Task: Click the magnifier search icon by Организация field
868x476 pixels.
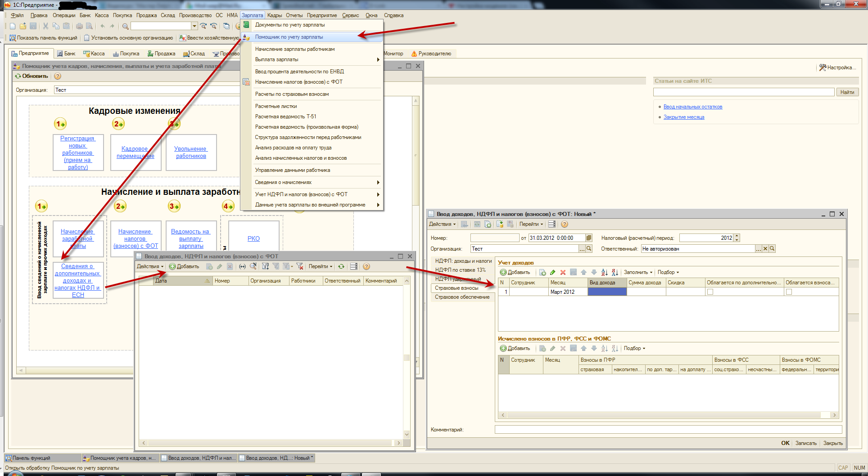Action: click(589, 249)
